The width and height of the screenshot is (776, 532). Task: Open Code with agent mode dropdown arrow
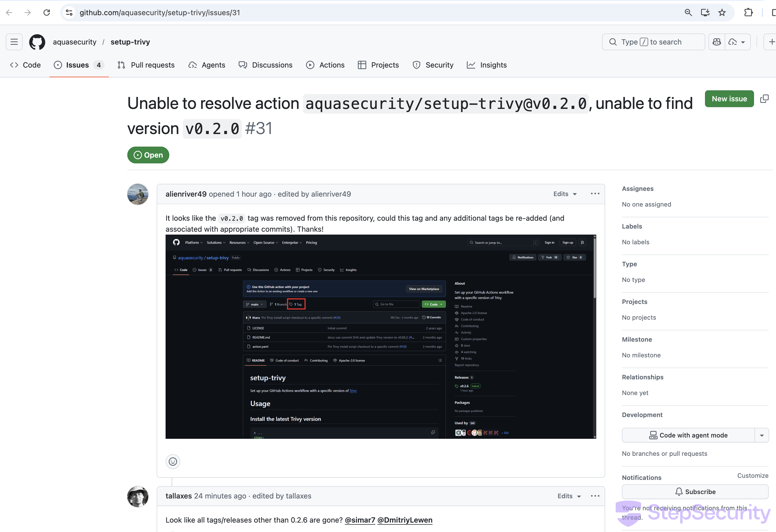click(762, 435)
